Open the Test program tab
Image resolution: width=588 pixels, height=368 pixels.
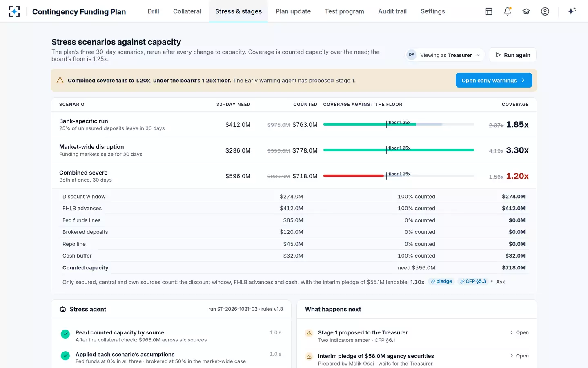coord(345,11)
